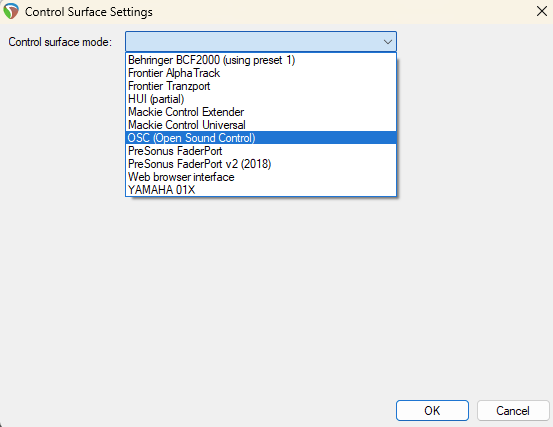Click the REAPER logo icon in title bar
The image size is (553, 427).
11,11
